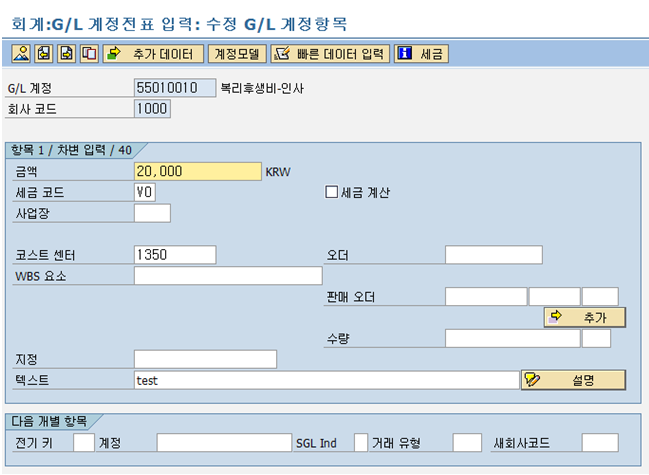Click the 추가 more button
This screenshot has height=475, width=649.
point(584,317)
